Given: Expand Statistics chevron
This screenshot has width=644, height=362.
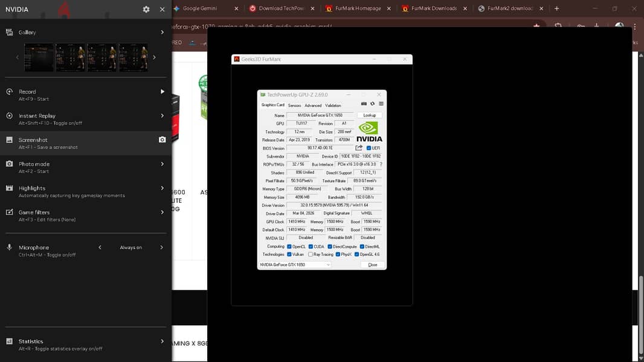Looking at the screenshot, I should 163,341.
